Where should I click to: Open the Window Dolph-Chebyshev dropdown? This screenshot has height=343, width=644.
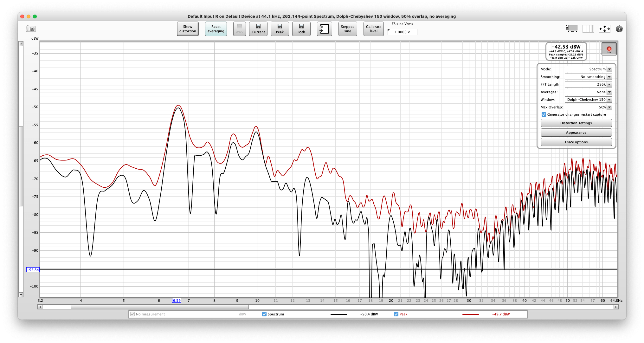point(588,100)
